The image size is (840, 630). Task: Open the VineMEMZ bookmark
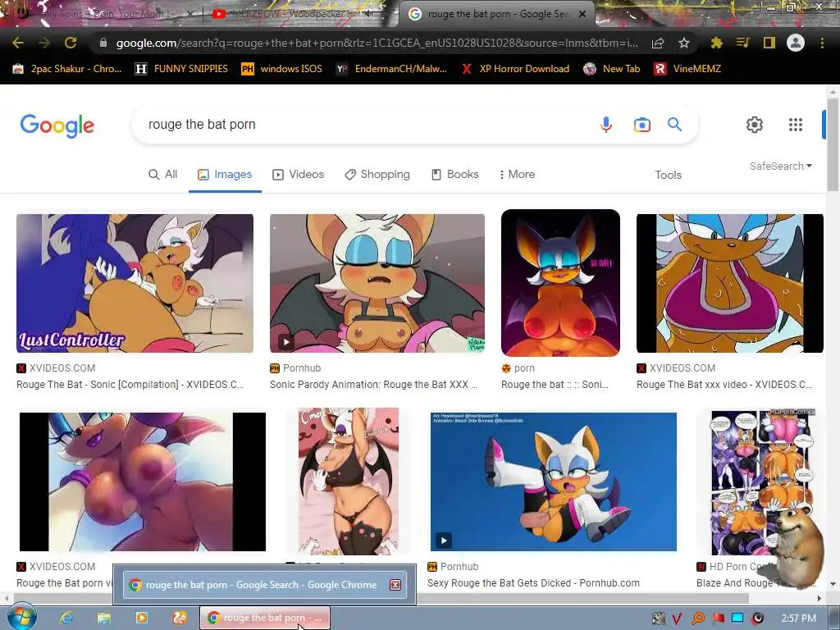click(x=687, y=69)
